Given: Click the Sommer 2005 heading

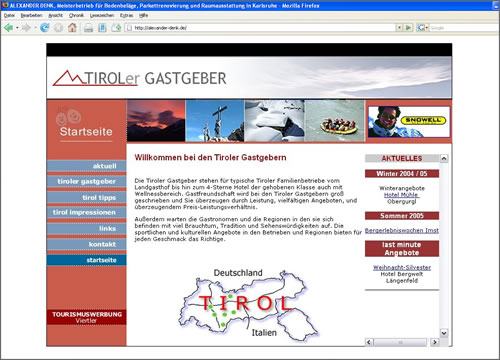Looking at the screenshot, I should coord(402,216).
